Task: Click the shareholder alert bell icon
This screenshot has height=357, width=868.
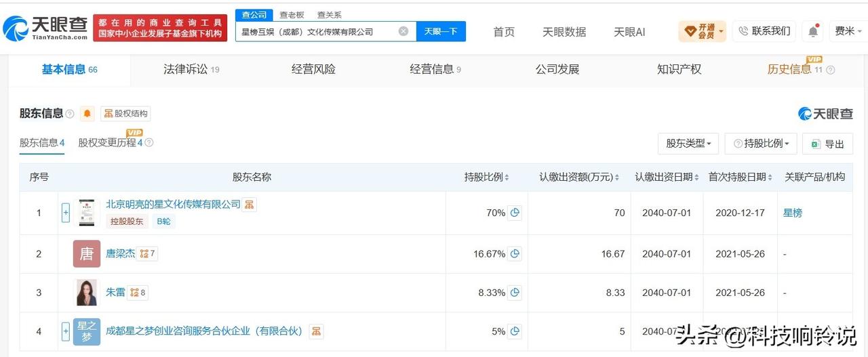Action: point(87,114)
